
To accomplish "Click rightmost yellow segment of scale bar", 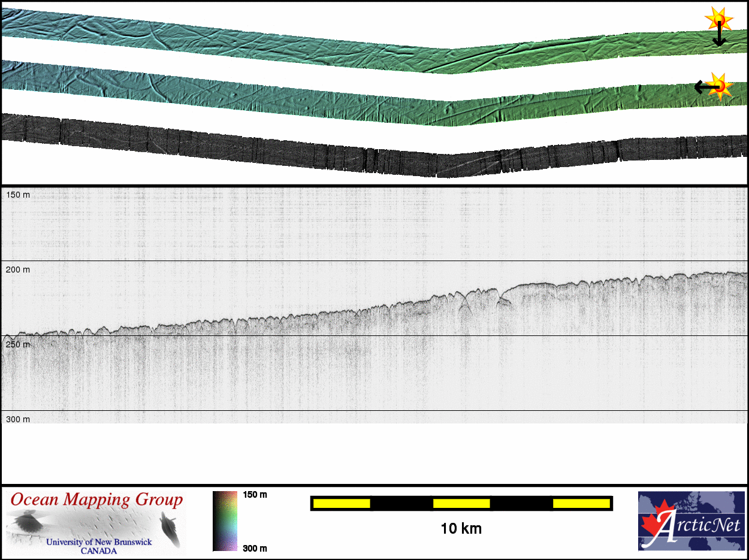I will (581, 504).
